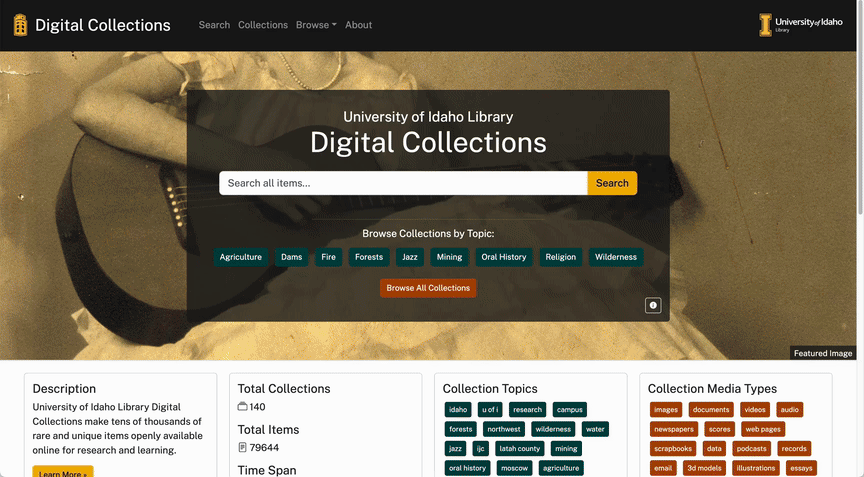Open the Oral History topic
The width and height of the screenshot is (864, 477).
(504, 257)
